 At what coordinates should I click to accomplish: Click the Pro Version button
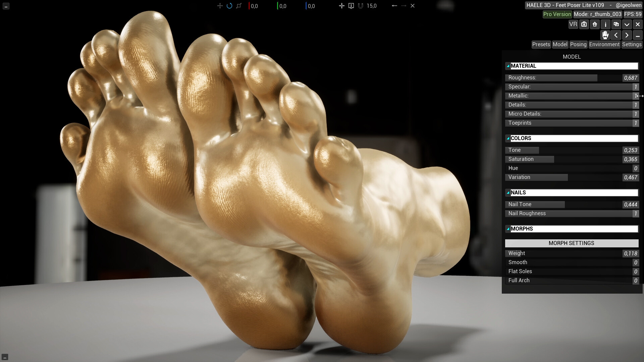click(557, 14)
